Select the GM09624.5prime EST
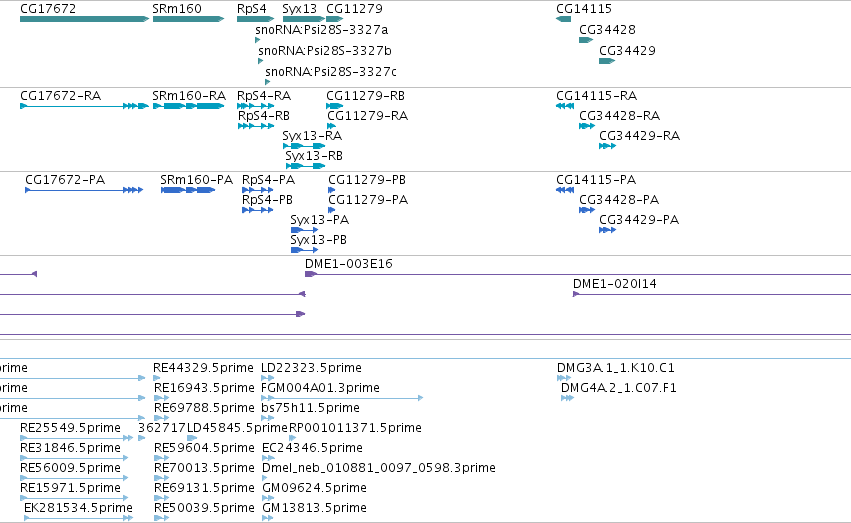 point(268,499)
